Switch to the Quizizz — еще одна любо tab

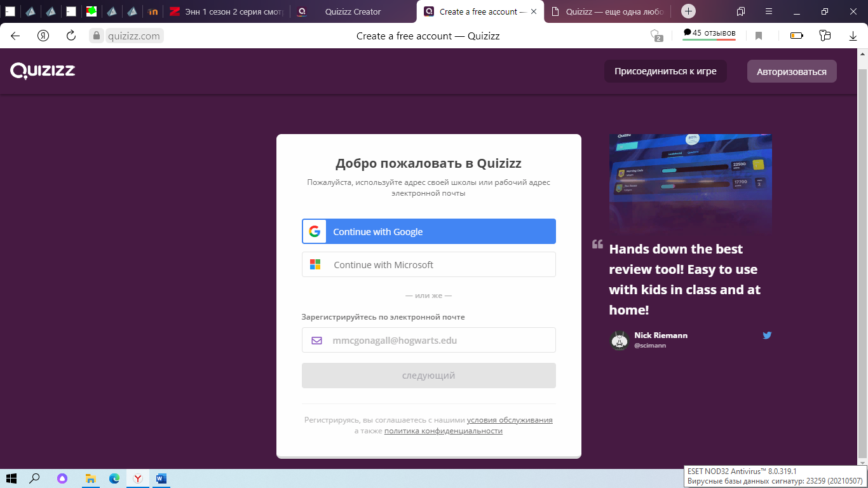tap(607, 11)
